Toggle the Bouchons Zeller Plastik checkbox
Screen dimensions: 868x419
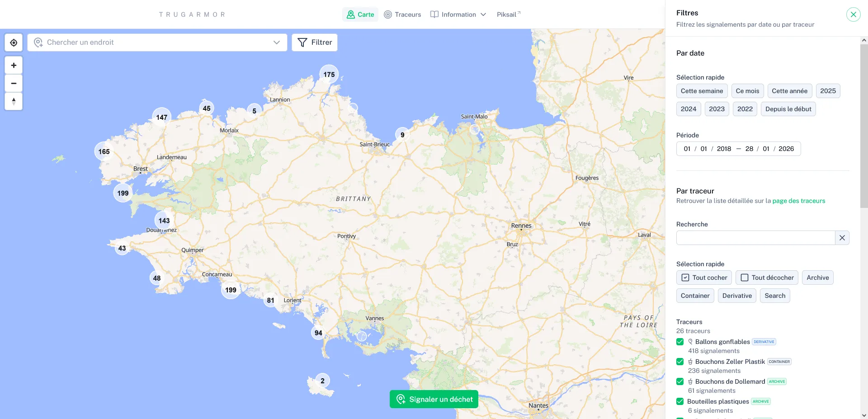point(680,362)
